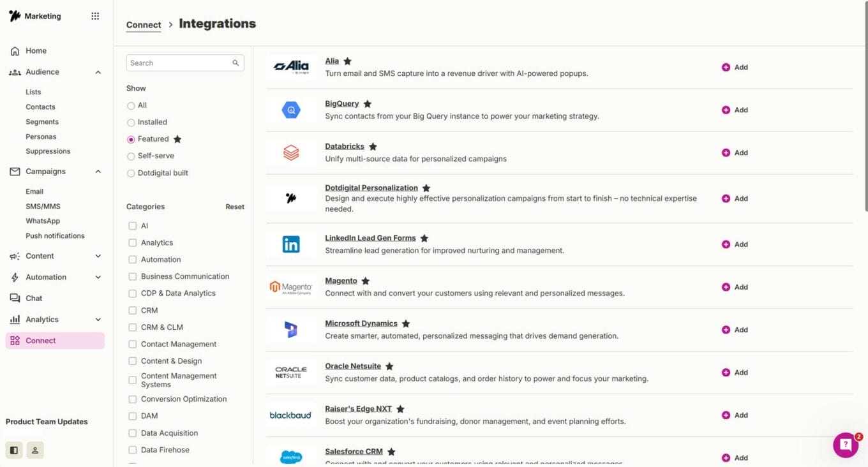Click the Automation lightning bolt icon

[x=15, y=278]
